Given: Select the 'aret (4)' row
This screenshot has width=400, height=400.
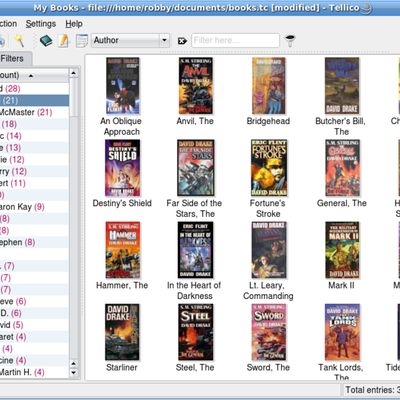Looking at the screenshot, I should point(34,337).
